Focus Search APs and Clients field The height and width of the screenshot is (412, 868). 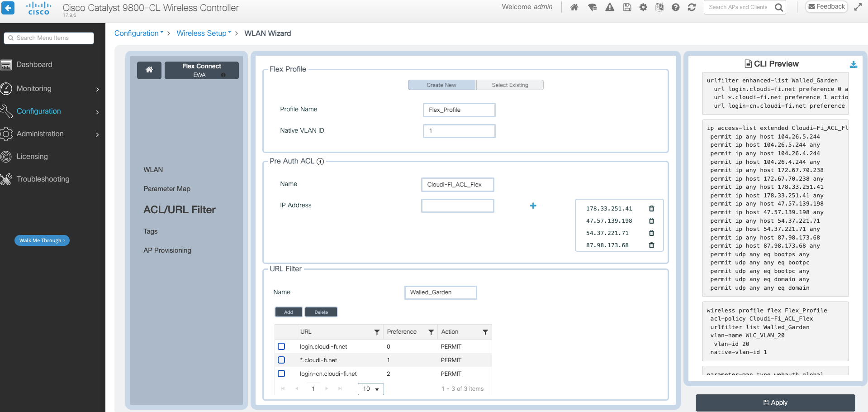click(x=739, y=7)
